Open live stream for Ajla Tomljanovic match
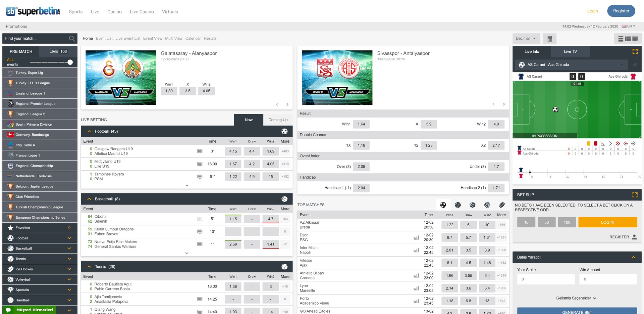Image resolution: width=644 pixels, height=314 pixels. (x=200, y=299)
